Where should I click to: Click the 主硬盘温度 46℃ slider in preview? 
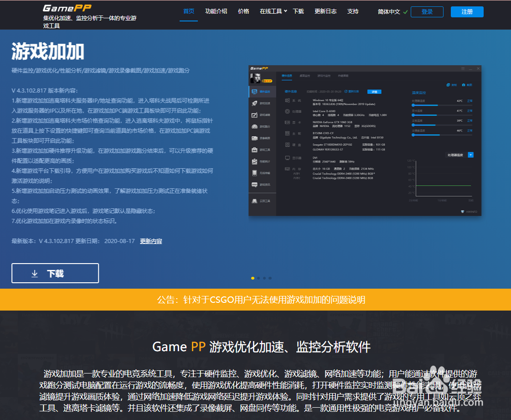click(x=442, y=135)
